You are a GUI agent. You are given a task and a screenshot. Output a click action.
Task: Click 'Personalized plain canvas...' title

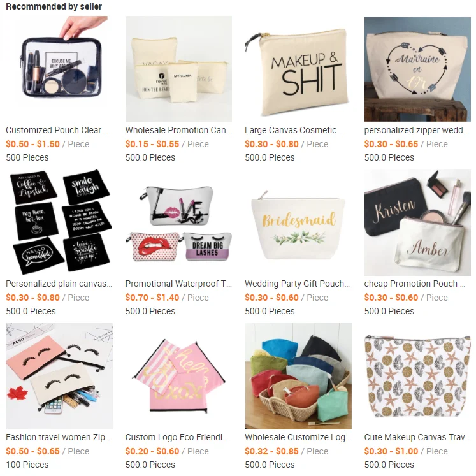(x=59, y=284)
